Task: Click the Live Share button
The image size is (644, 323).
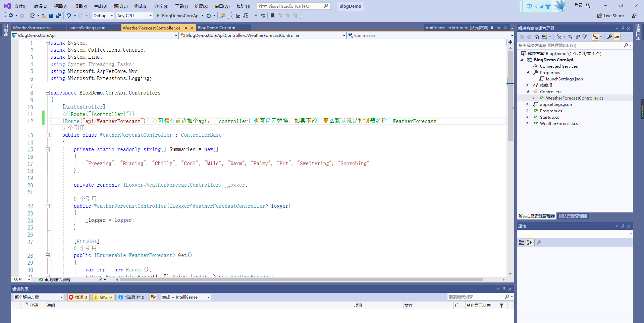Action: tap(611, 16)
